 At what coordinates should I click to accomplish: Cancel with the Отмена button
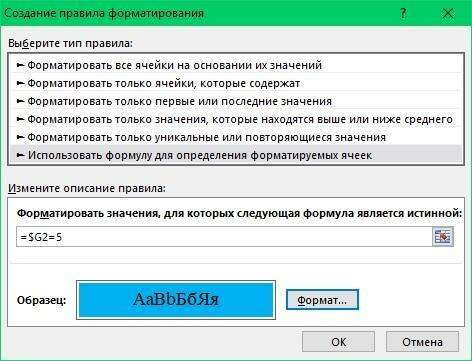[422, 342]
